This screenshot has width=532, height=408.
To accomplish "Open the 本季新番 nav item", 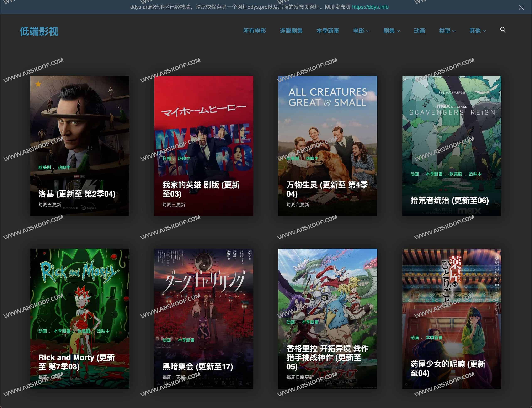I will tap(328, 31).
